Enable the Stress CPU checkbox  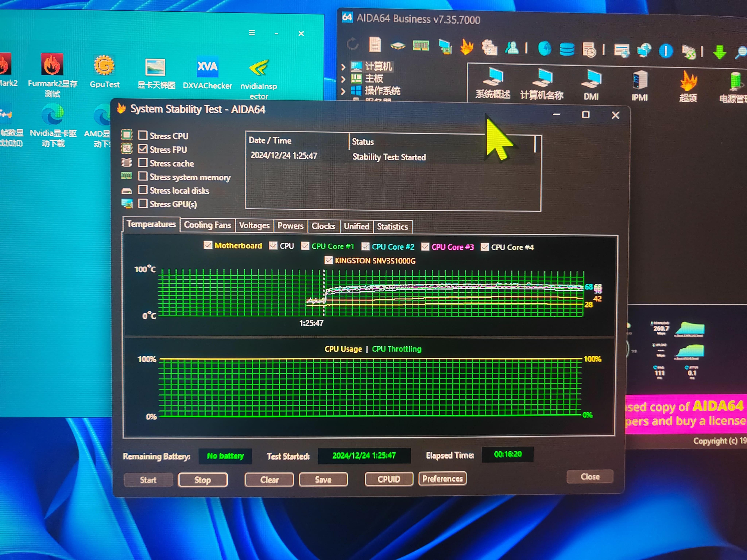click(x=143, y=135)
